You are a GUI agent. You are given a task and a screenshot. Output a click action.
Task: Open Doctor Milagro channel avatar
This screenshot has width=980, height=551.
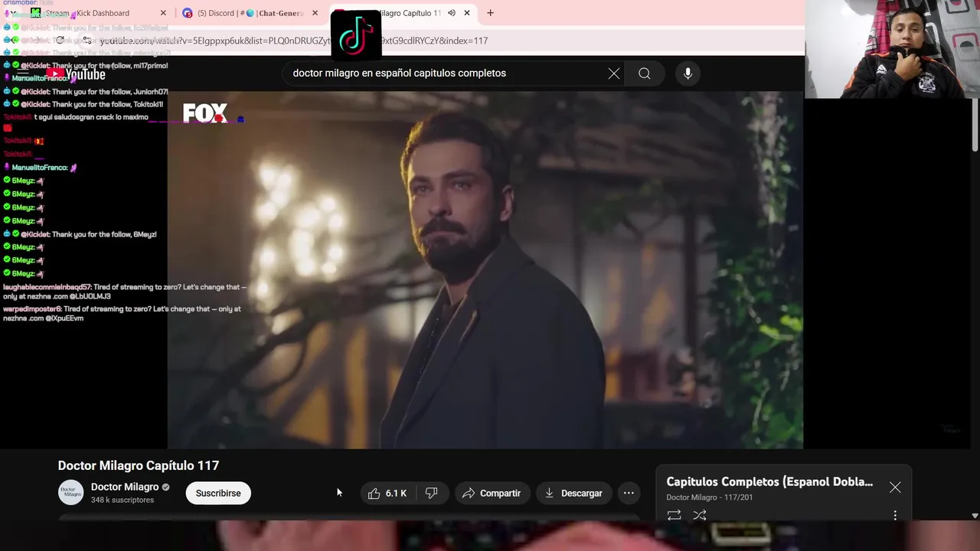(x=71, y=493)
